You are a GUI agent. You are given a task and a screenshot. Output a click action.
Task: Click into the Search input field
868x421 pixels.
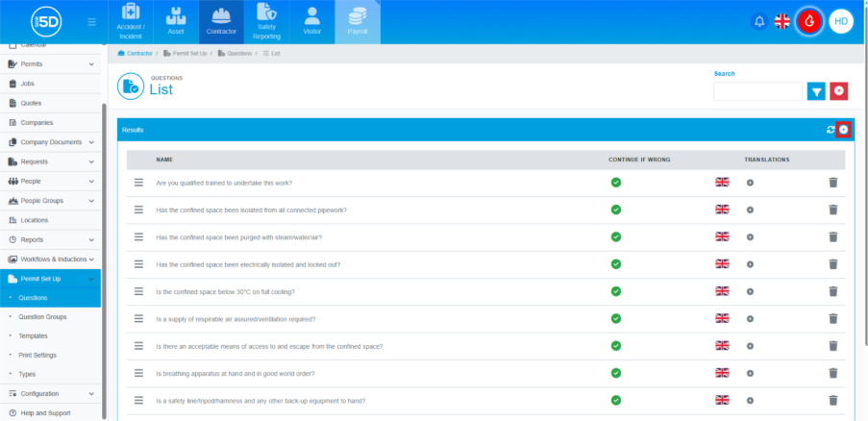click(x=757, y=91)
